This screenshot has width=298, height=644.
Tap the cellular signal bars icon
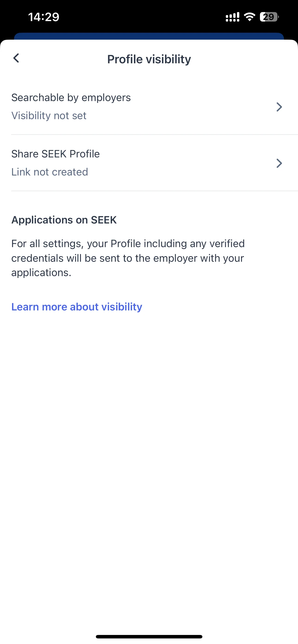click(233, 17)
